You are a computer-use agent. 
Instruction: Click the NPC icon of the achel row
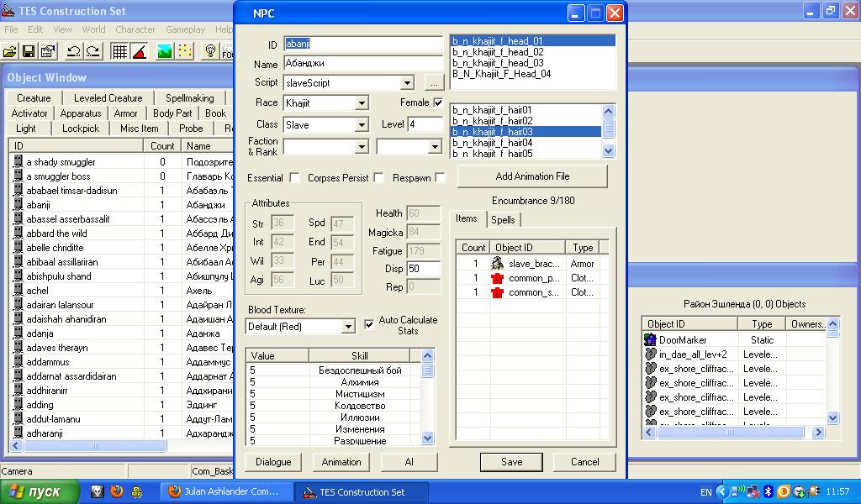(x=18, y=290)
